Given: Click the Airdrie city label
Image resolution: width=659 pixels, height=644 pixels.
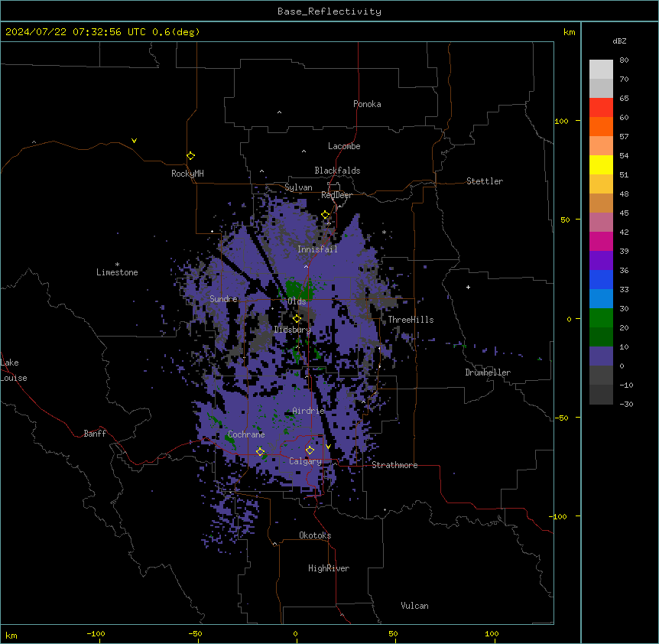Looking at the screenshot, I should (x=309, y=411).
